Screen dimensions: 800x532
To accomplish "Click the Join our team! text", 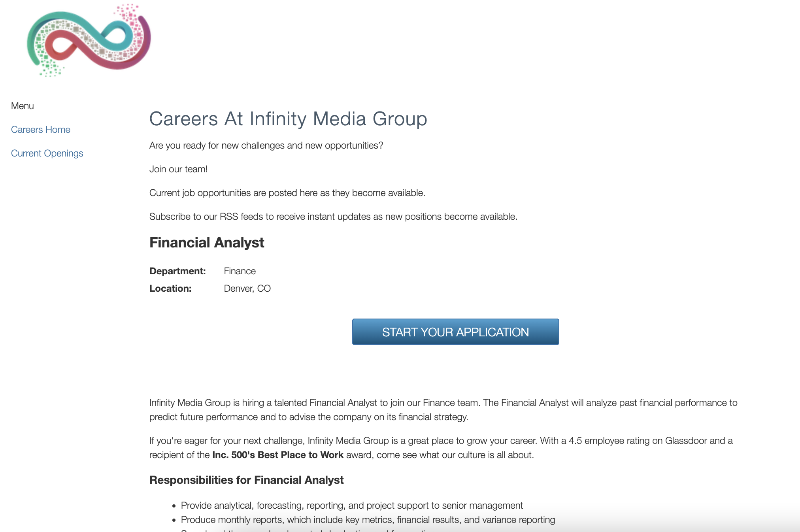I will point(178,169).
